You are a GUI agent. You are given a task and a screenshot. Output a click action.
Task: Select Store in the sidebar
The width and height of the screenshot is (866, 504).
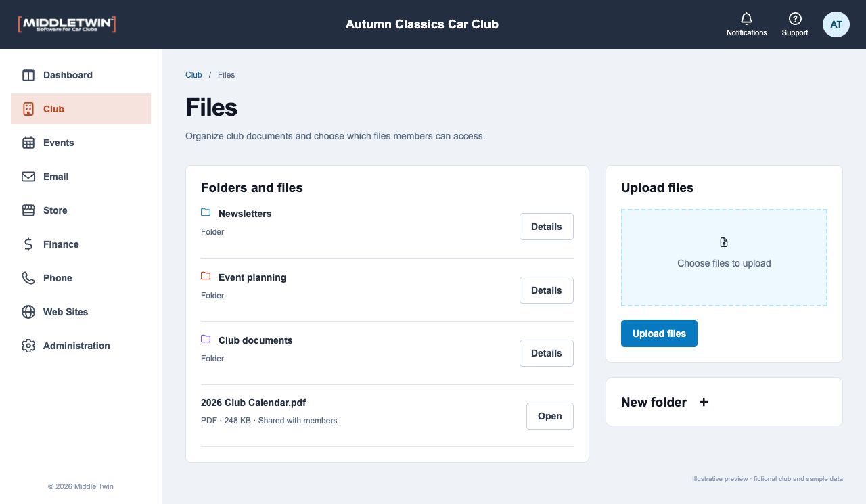(x=81, y=210)
